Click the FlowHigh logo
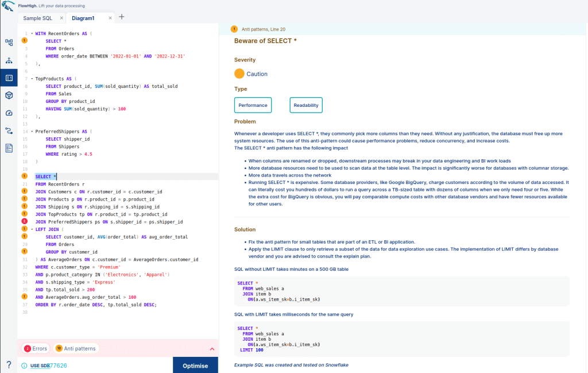 (8, 6)
